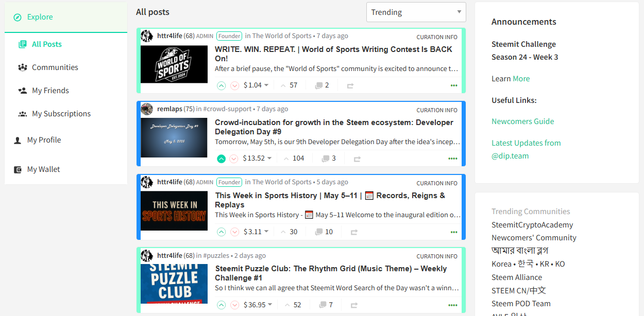The image size is (644, 316).
Task: Click remlaps user avatar
Action: pyautogui.click(x=147, y=109)
